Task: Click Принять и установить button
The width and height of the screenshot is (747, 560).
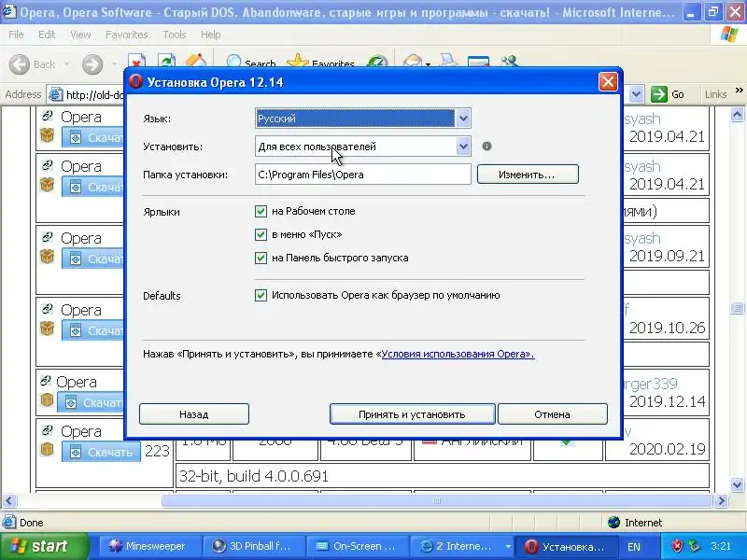Action: tap(412, 414)
